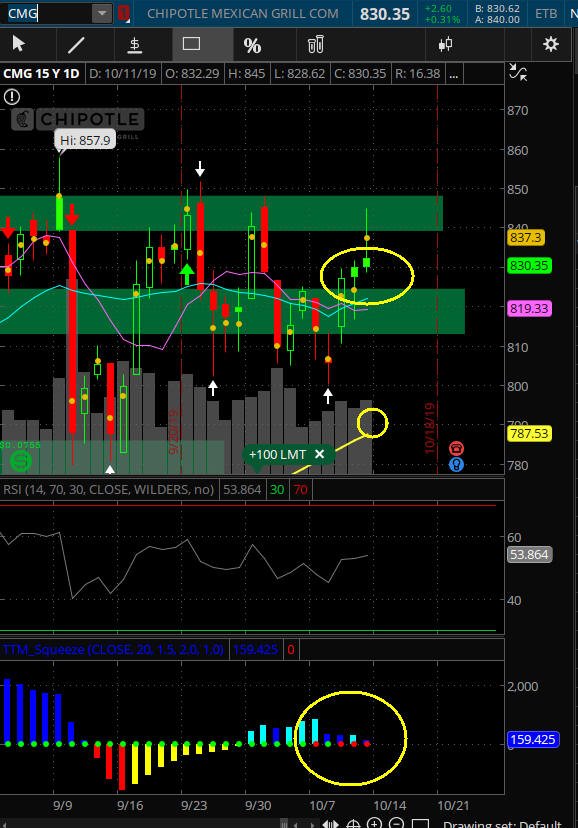The height and width of the screenshot is (828, 578).
Task: Click the red phone icon near price axis
Action: coord(456,448)
